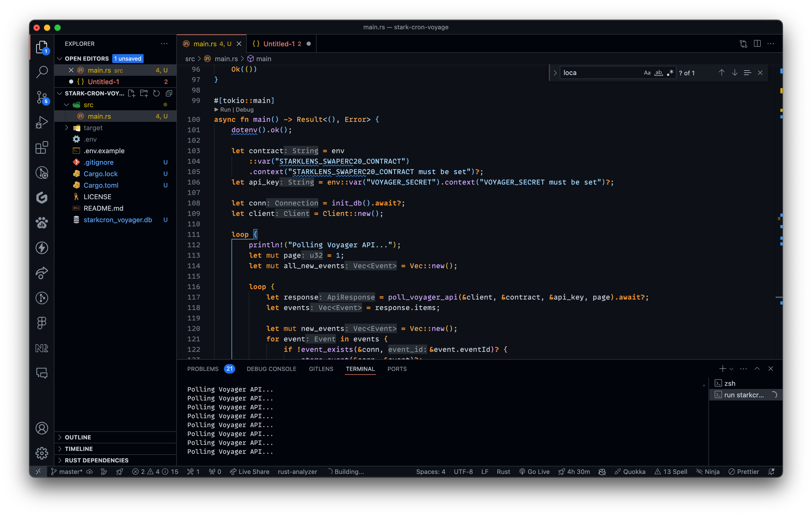Open the Search view in activity bar
Image resolution: width=812 pixels, height=516 pixels.
click(x=42, y=72)
